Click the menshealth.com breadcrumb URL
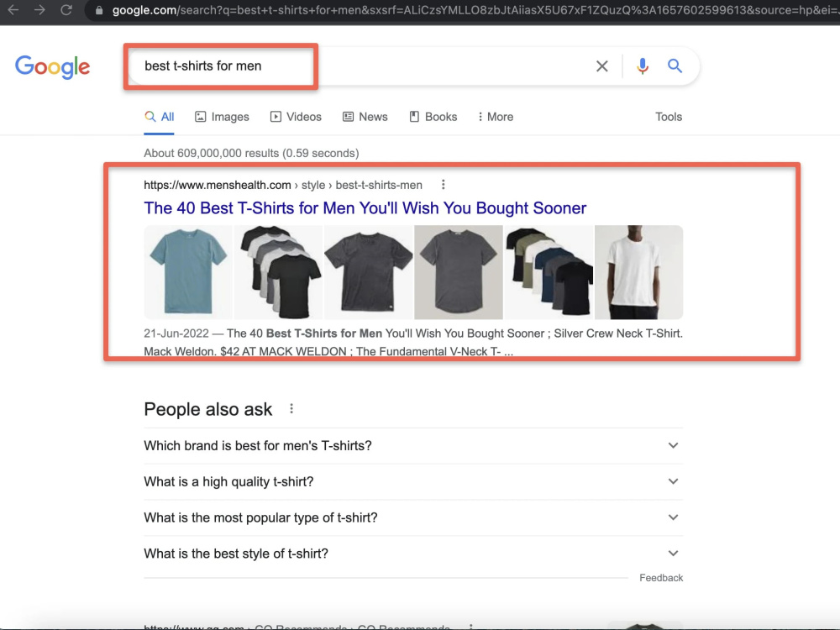 coord(283,185)
